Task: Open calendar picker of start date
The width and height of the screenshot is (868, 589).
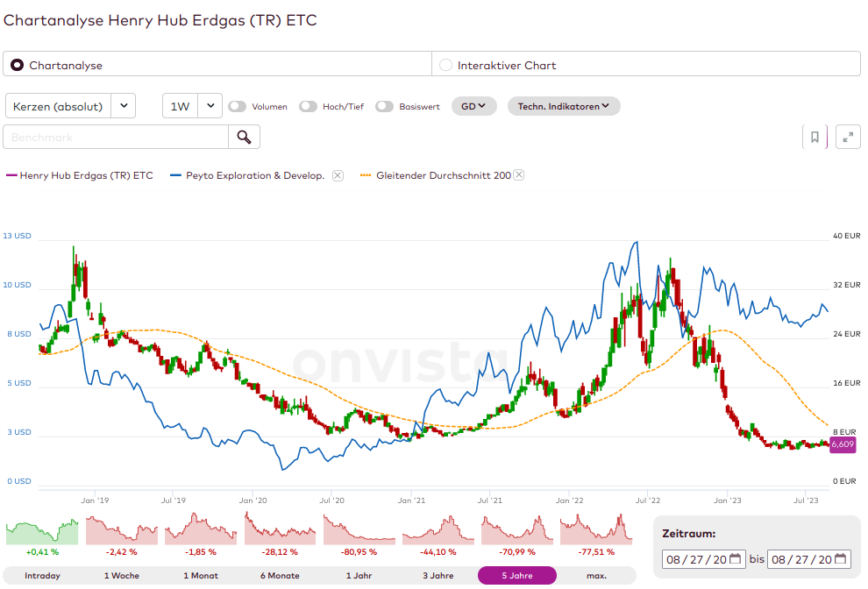Action: click(735, 559)
